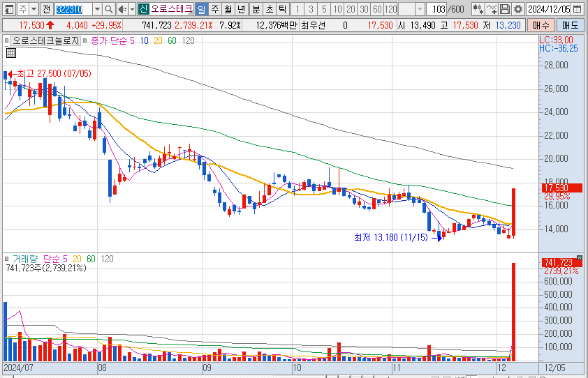Click square marker before 거래량 legend
This screenshot has width=588, height=378.
pyautogui.click(x=6, y=259)
